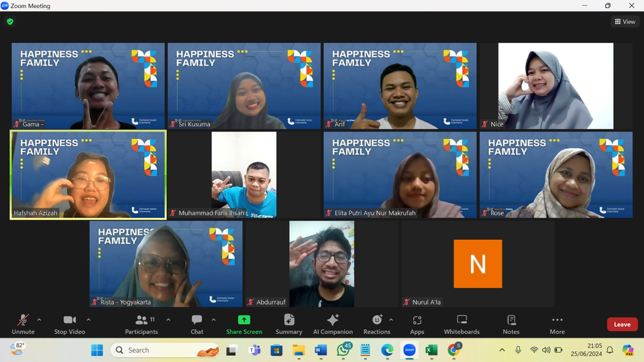This screenshot has width=644, height=362.
Task: Open the Apps panel
Action: [x=417, y=324]
